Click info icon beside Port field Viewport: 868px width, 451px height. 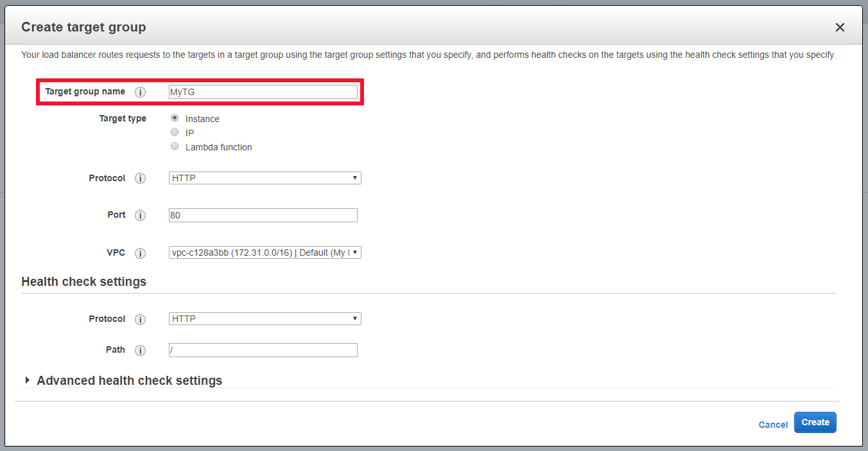pyautogui.click(x=141, y=215)
